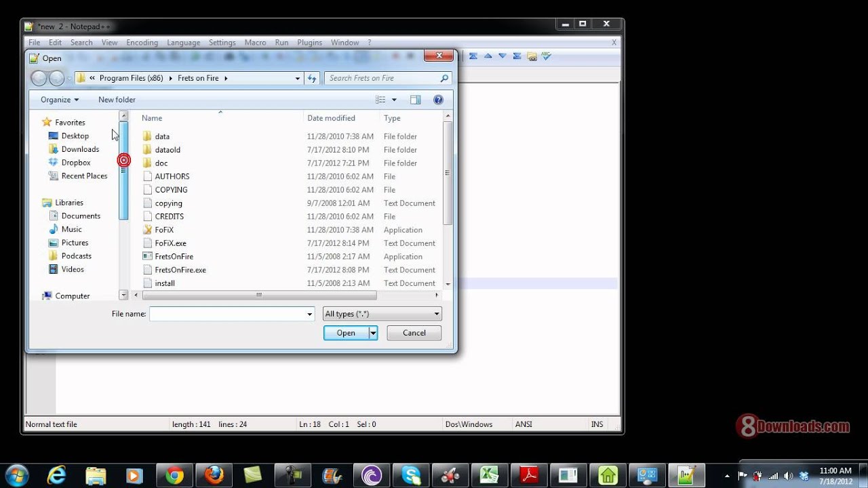This screenshot has width=868, height=488.
Task: Click the up triangle icon in Notepad++ toolbar
Action: [x=488, y=56]
